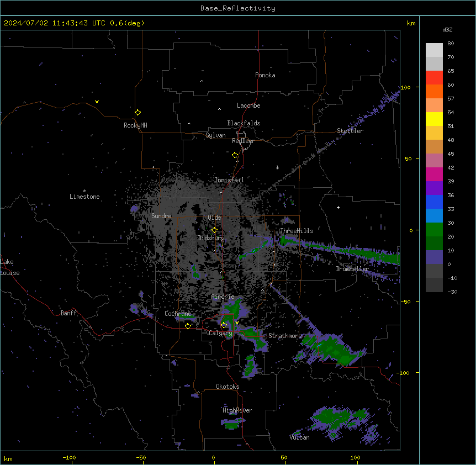The height and width of the screenshot is (465, 476).
Task: Click the Drumheller city label
Action: tap(352, 269)
